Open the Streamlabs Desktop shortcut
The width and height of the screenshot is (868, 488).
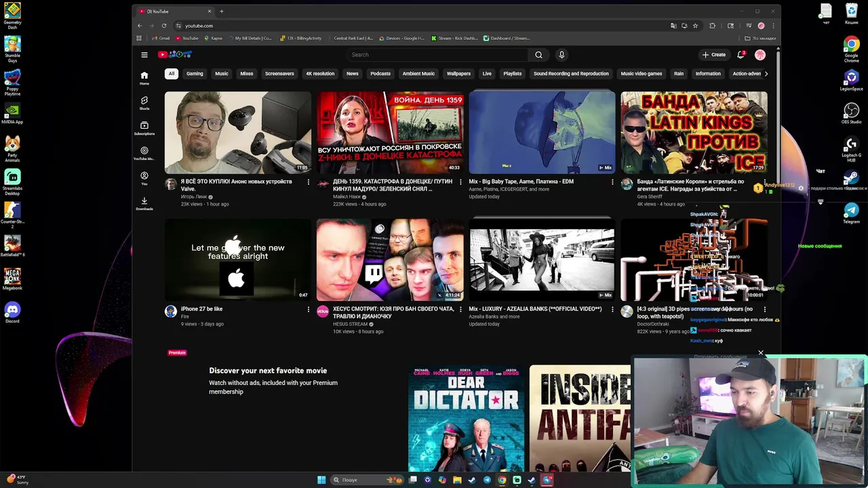(x=12, y=181)
